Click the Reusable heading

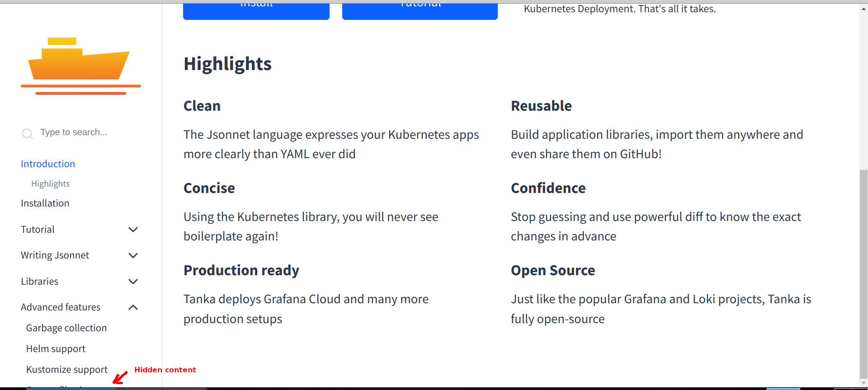click(541, 106)
